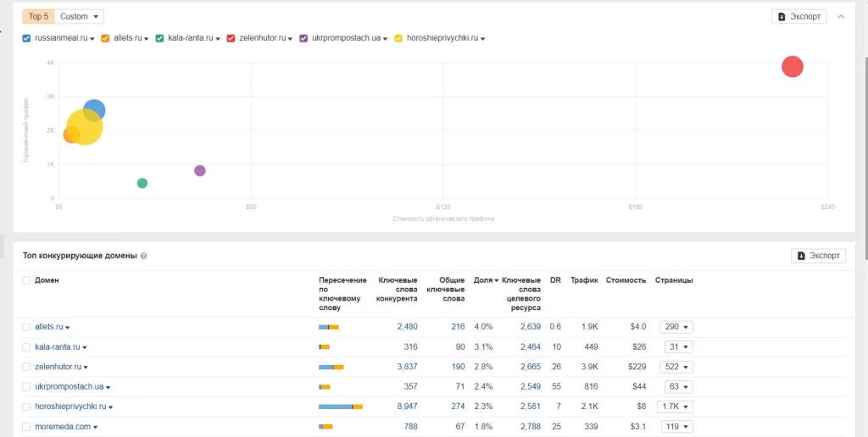Select the green kala-ranta.ru bubble
Screen dimensions: 868x437
142,183
